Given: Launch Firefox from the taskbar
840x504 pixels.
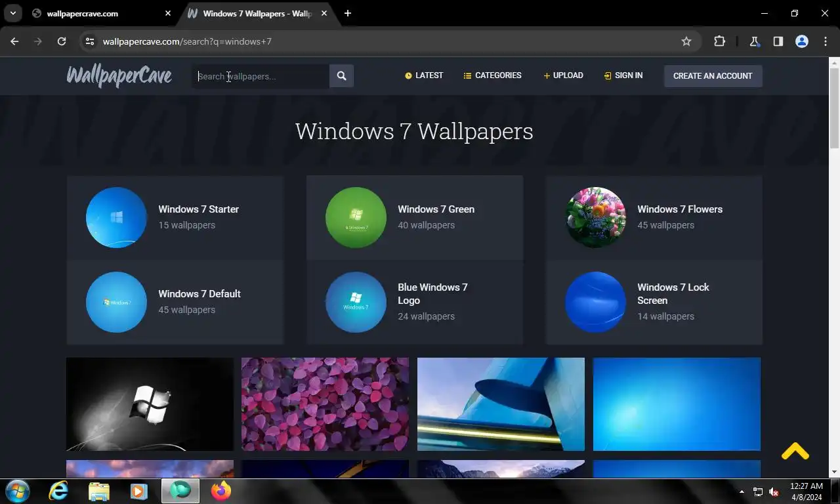Looking at the screenshot, I should click(x=221, y=491).
